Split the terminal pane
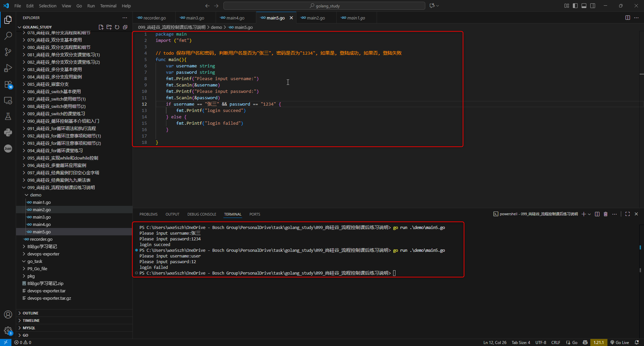The height and width of the screenshot is (346, 644). click(597, 214)
